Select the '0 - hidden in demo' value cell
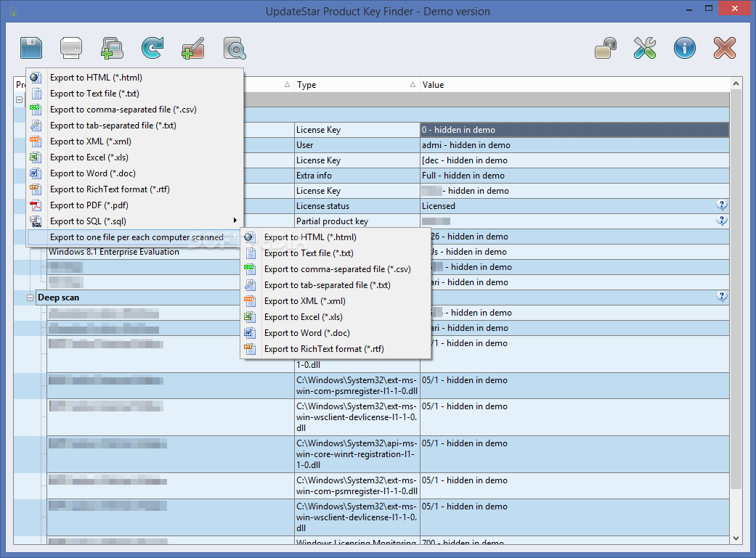The height and width of the screenshot is (558, 756). (574, 130)
